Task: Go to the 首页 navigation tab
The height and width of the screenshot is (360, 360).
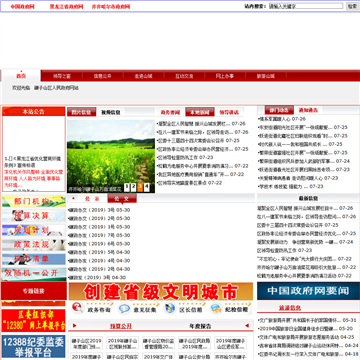Action: pos(21,76)
